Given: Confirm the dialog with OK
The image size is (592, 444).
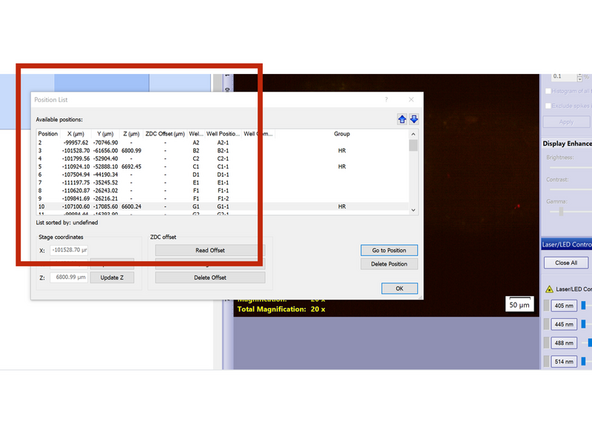Looking at the screenshot, I should click(399, 288).
